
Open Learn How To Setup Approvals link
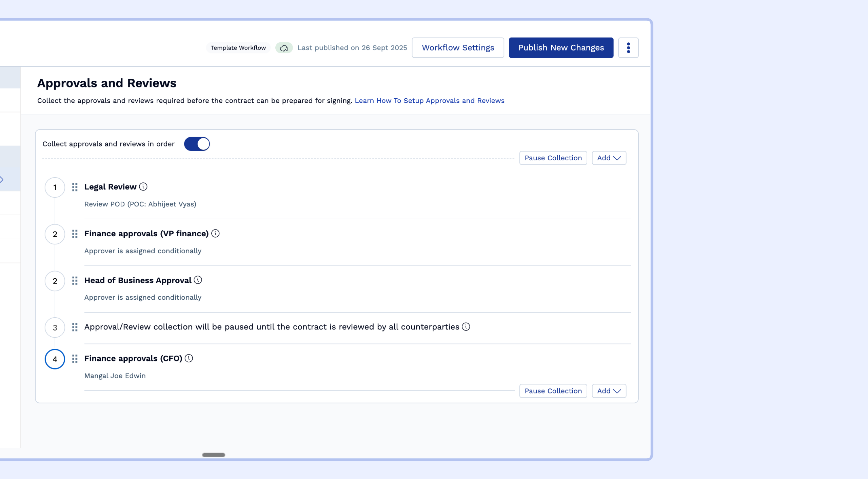click(x=430, y=101)
